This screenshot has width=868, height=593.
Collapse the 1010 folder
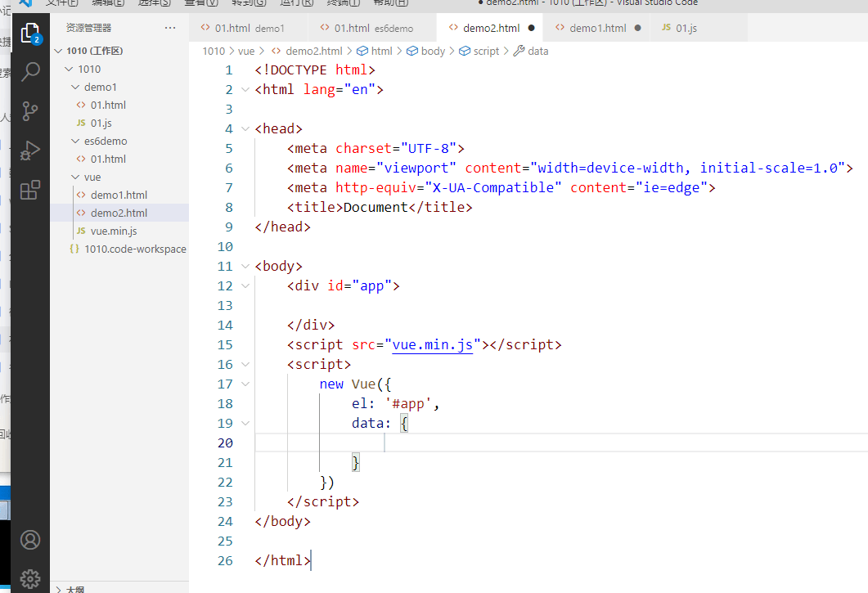70,70
